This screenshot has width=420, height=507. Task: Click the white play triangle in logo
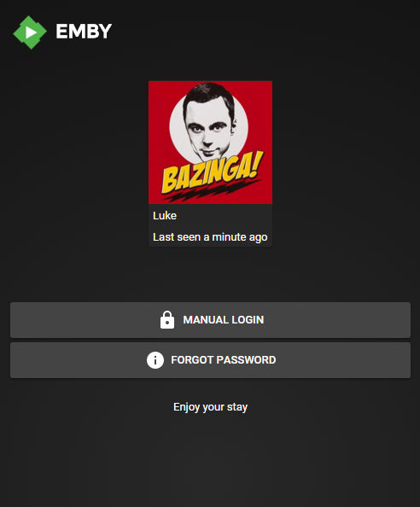[x=31, y=32]
